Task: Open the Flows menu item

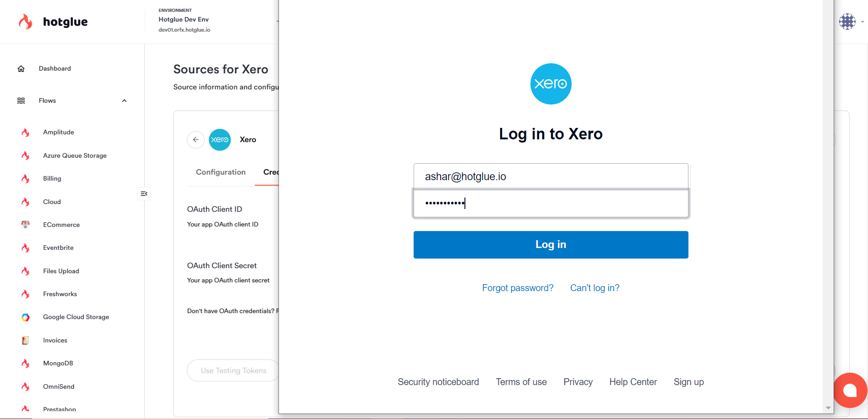Action: (47, 101)
